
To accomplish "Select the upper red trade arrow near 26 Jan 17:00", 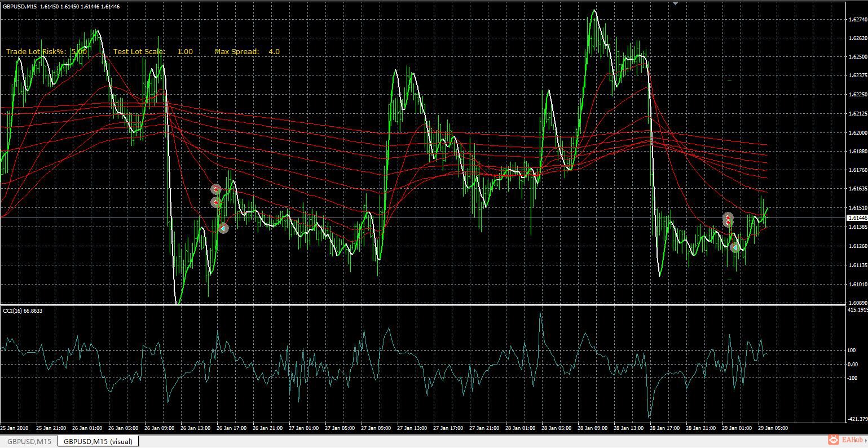I will click(x=216, y=189).
